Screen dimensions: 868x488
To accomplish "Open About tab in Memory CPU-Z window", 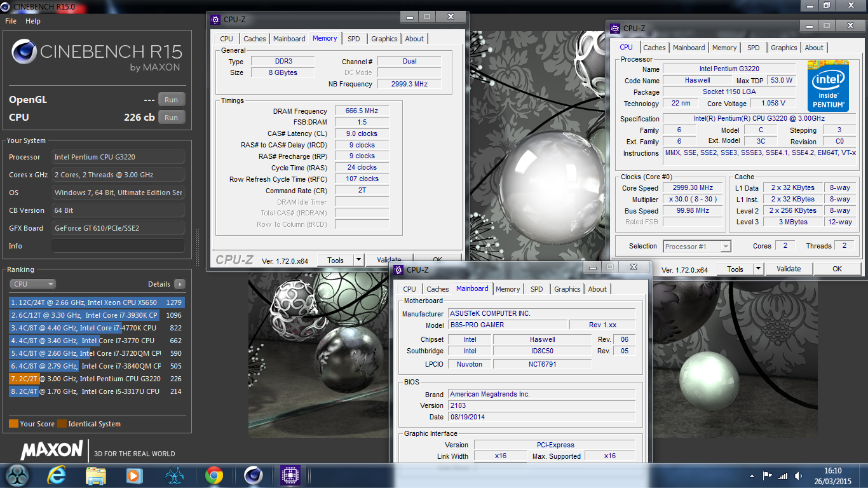I will click(x=414, y=39).
